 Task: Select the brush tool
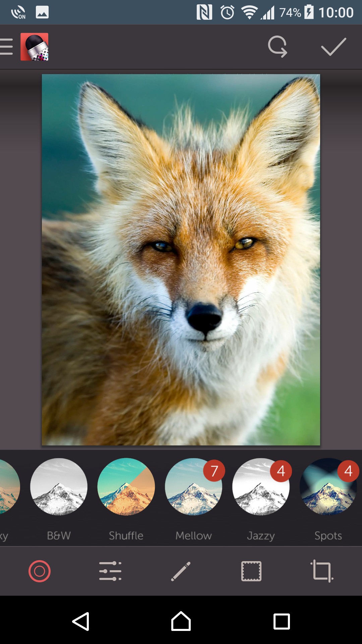(x=181, y=571)
